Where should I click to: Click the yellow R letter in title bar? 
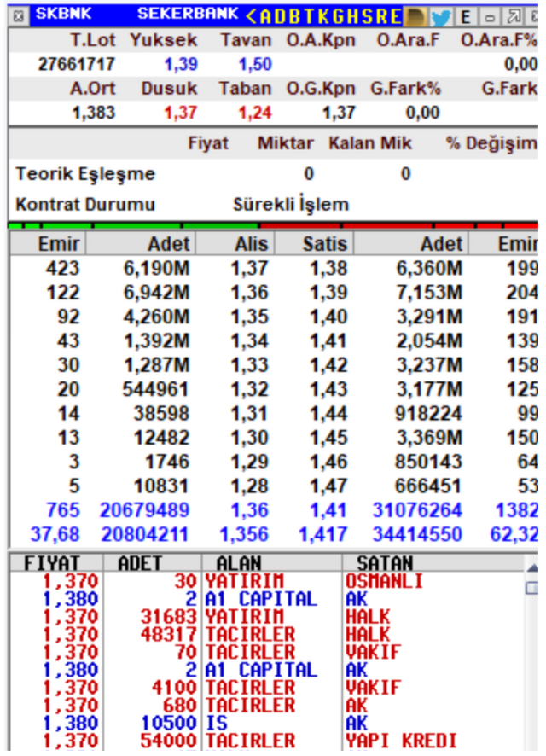[x=380, y=16]
